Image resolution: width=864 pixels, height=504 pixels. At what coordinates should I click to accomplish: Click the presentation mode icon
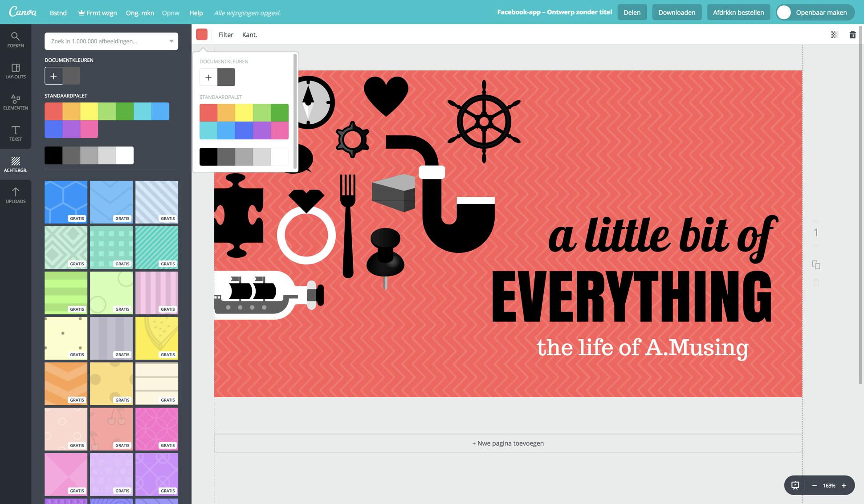pos(795,485)
